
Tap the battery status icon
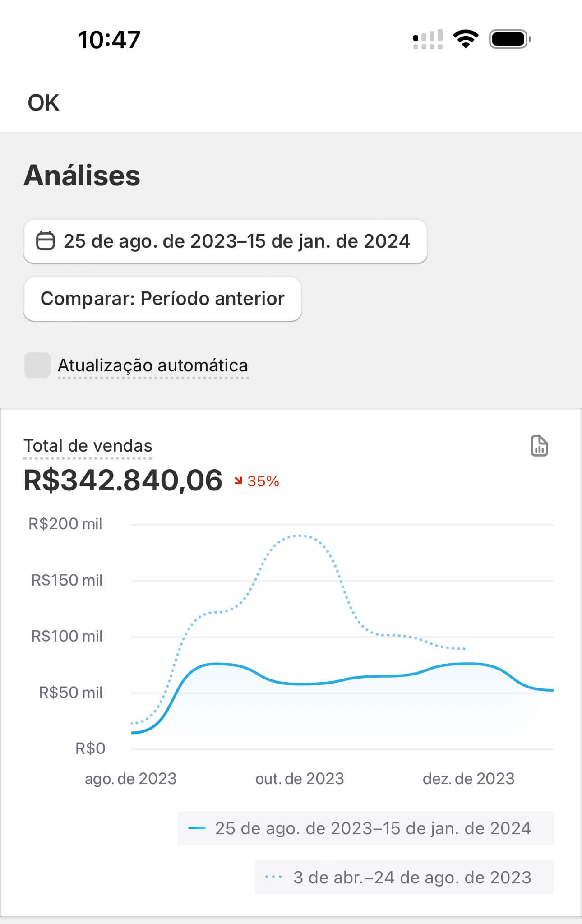(x=510, y=39)
